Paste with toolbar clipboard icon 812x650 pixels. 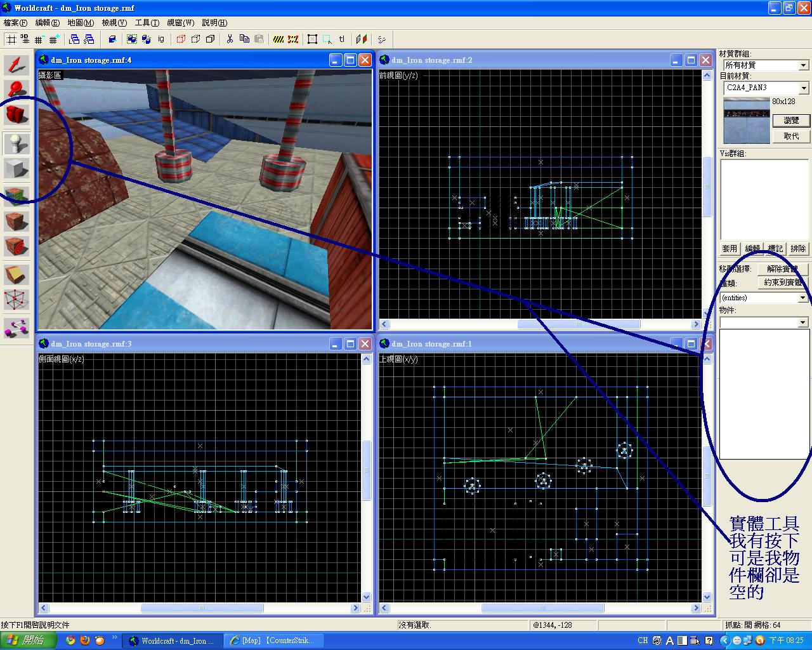coord(259,39)
